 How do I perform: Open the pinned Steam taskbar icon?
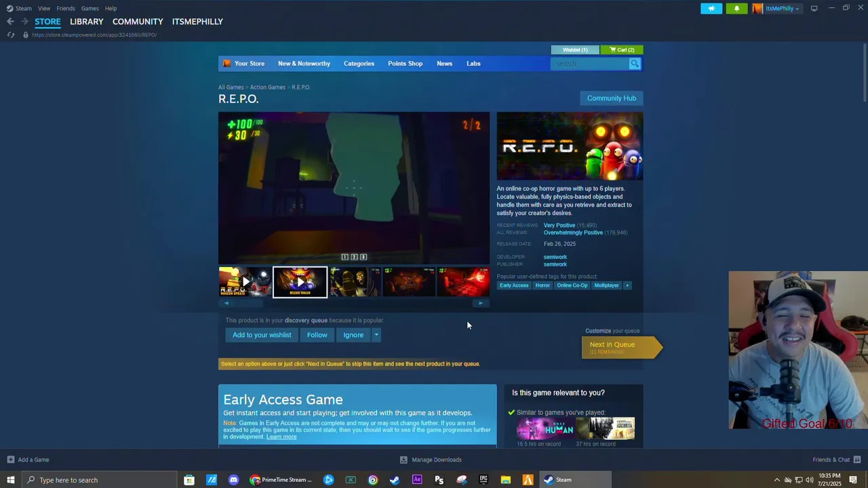(395, 480)
